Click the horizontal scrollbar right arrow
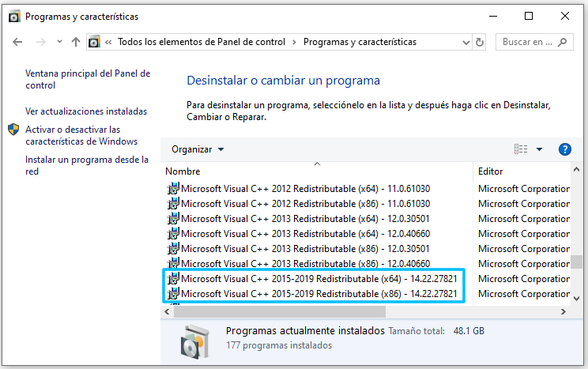 (x=563, y=311)
